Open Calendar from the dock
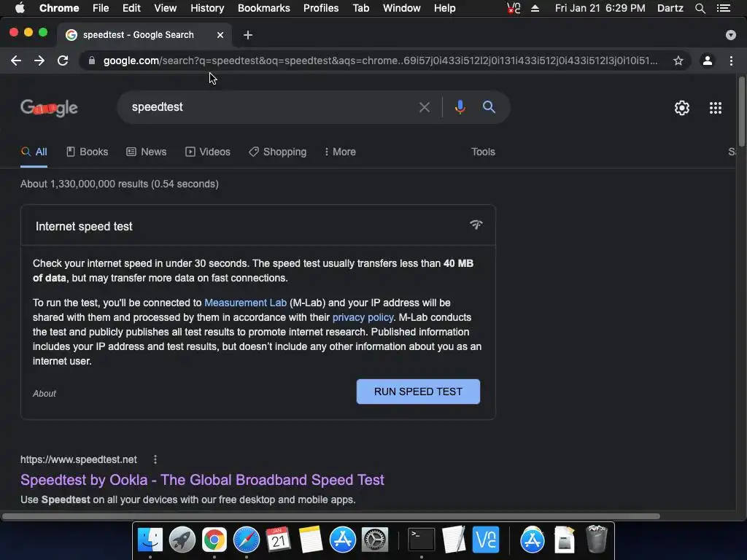The image size is (747, 560). coord(278,540)
